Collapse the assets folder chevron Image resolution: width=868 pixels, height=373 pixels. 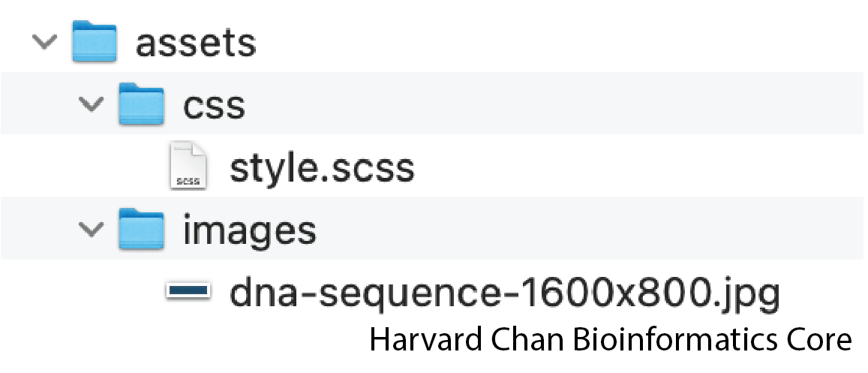pyautogui.click(x=45, y=42)
